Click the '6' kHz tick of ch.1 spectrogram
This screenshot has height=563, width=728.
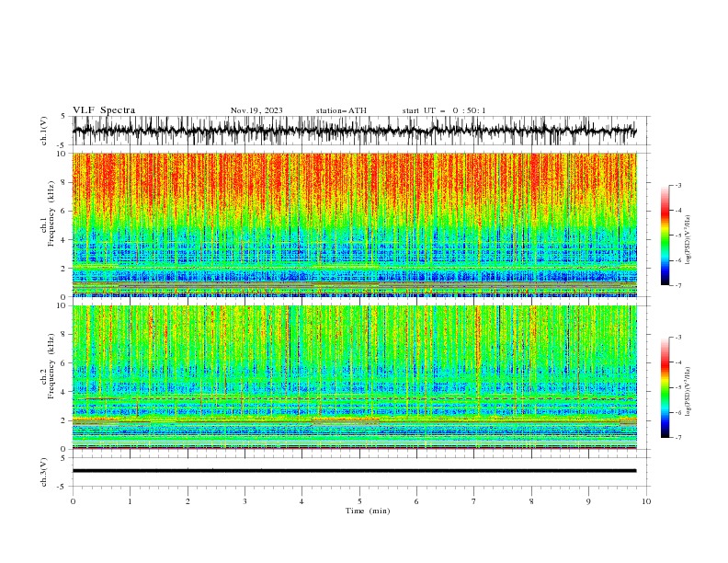[64, 211]
